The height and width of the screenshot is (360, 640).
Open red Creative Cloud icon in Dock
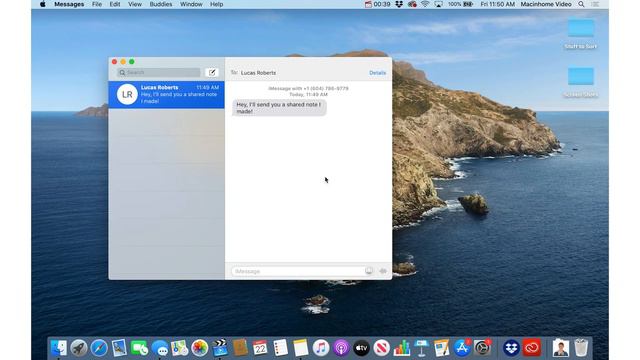[532, 348]
